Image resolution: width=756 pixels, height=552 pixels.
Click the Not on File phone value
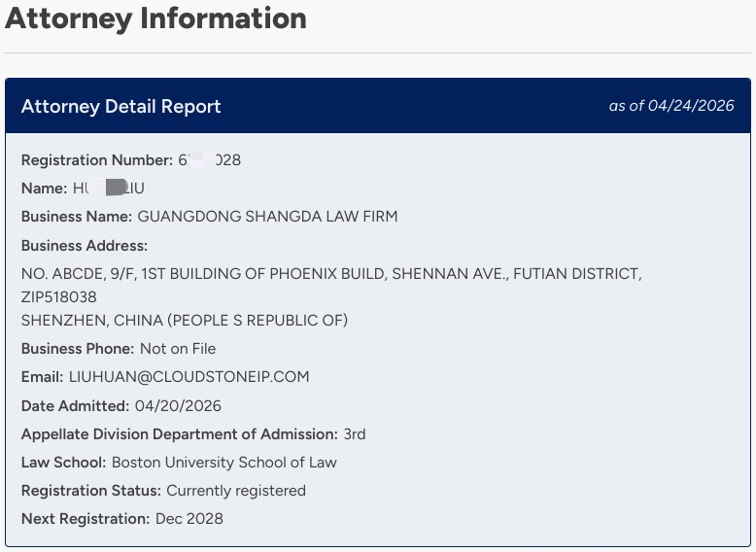pos(178,349)
